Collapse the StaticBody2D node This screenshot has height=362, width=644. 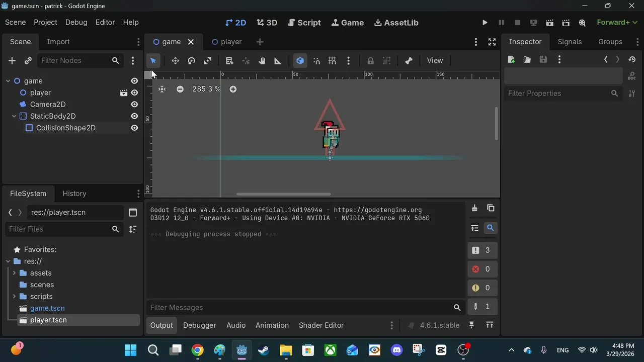tap(14, 116)
